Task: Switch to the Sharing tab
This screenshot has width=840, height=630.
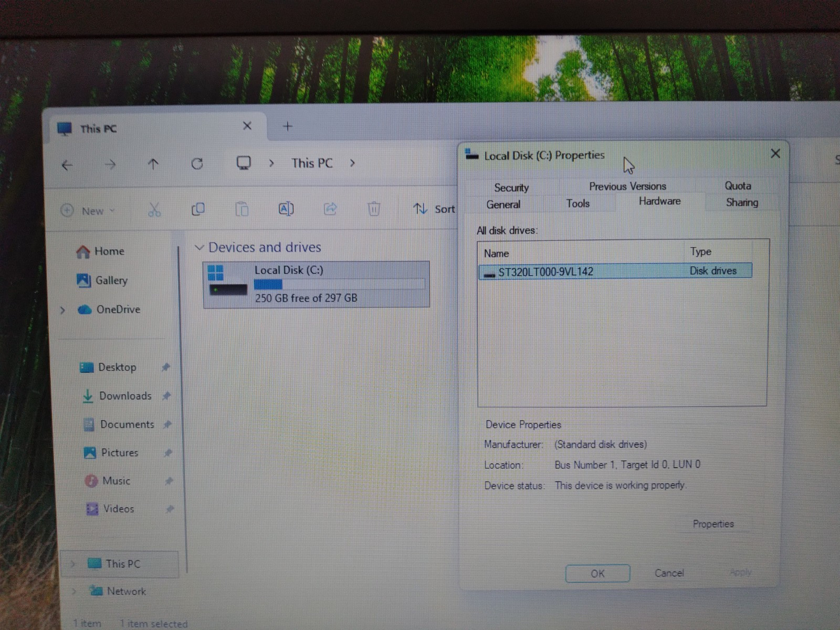Action: (x=742, y=203)
